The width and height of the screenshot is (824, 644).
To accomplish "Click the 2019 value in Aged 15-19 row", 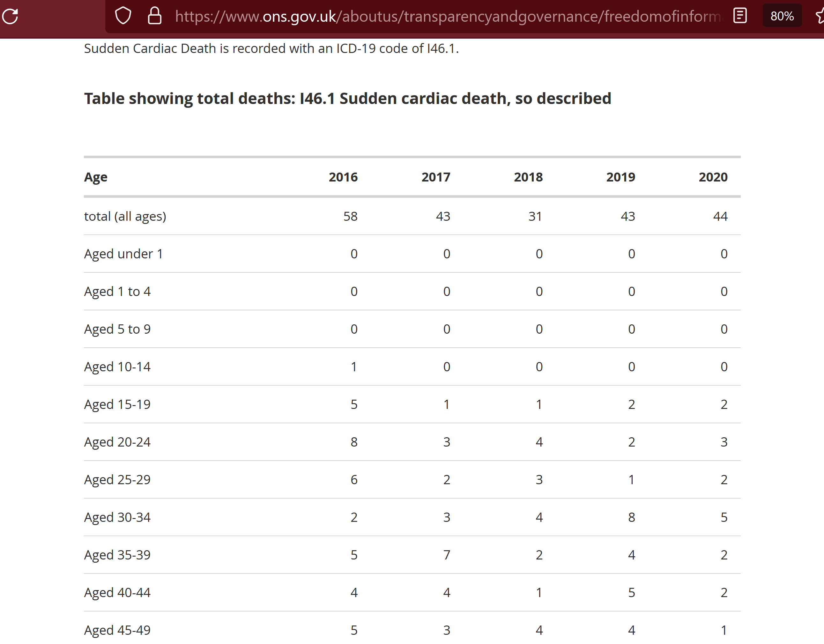I will pos(632,404).
